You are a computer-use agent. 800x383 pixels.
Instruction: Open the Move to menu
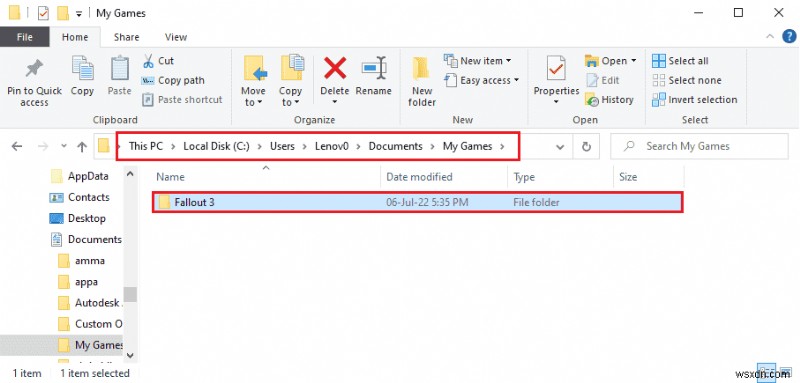pyautogui.click(x=254, y=82)
